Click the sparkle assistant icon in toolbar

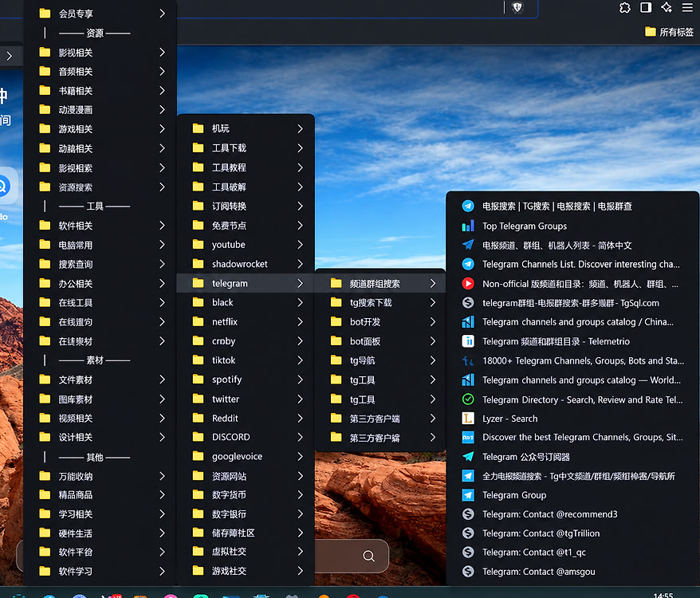tap(667, 8)
